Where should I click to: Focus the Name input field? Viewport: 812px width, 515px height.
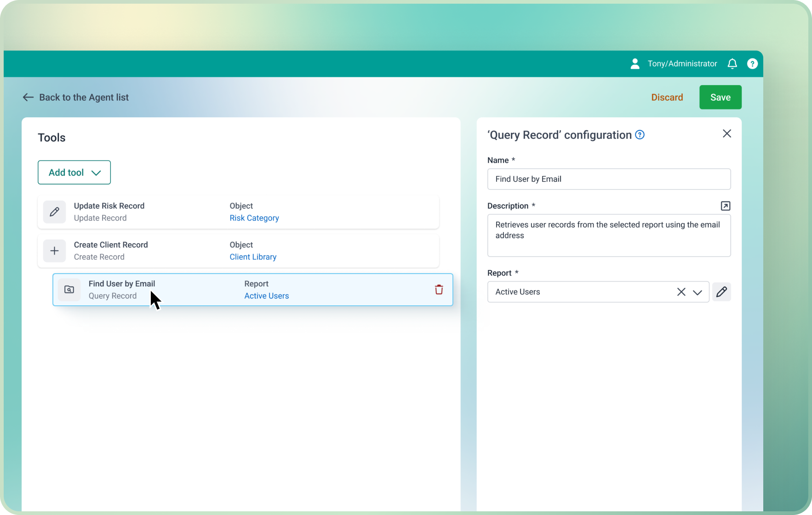pos(608,179)
